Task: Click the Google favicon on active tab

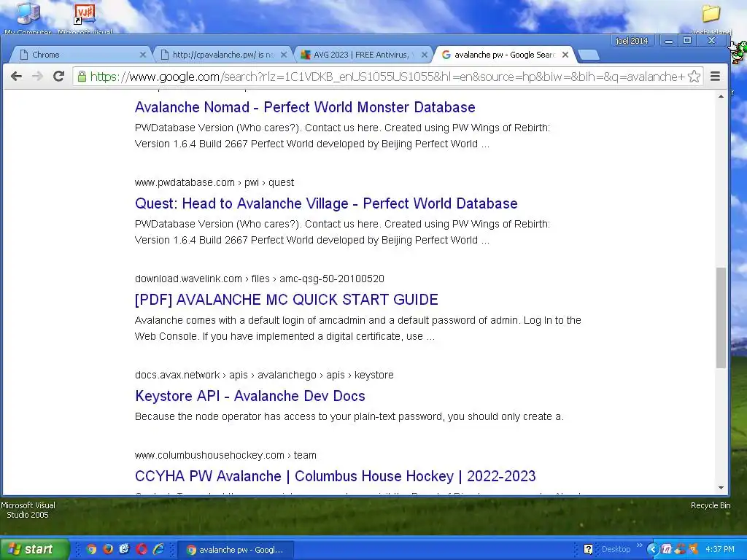Action: coord(446,55)
